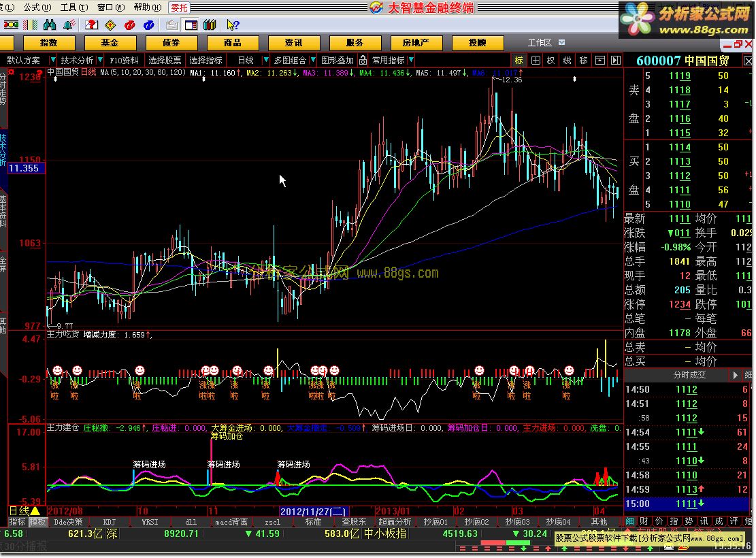Screen dimensions: 756x558
Task: Click the blue info circle icon
Action: pos(149,24)
